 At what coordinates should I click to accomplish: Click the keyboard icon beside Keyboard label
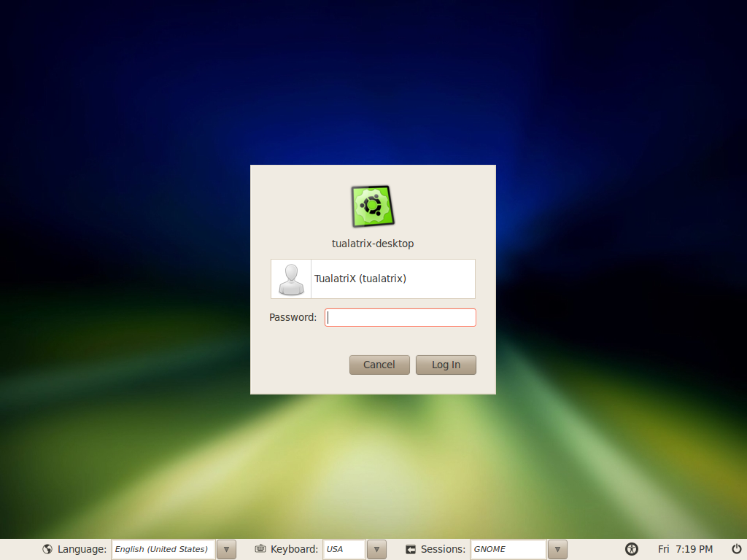coord(260,548)
